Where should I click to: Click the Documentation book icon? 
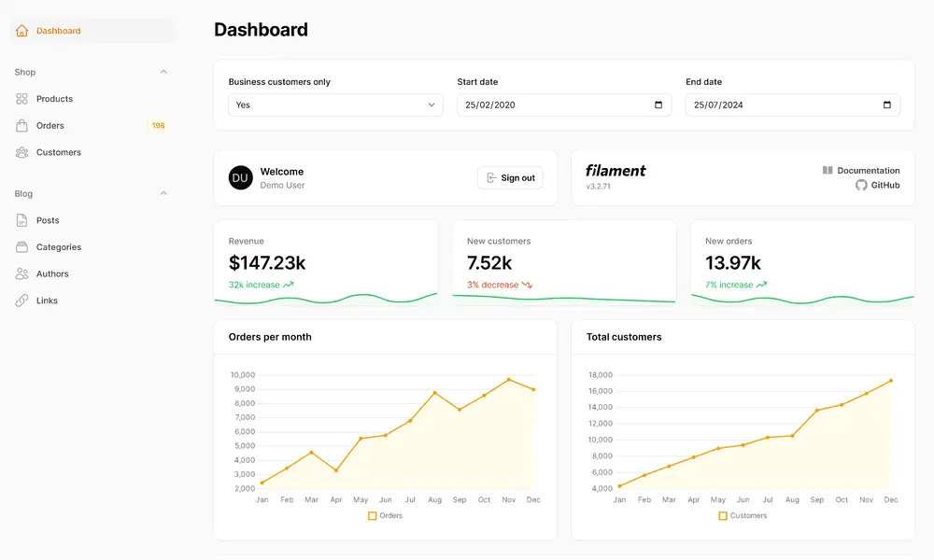tap(828, 170)
